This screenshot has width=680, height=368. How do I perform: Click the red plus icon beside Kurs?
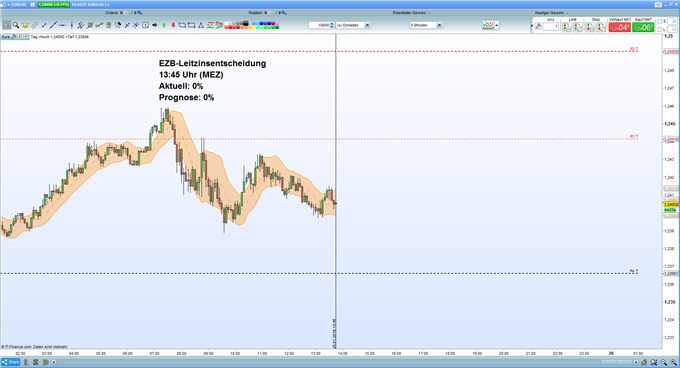(x=20, y=37)
